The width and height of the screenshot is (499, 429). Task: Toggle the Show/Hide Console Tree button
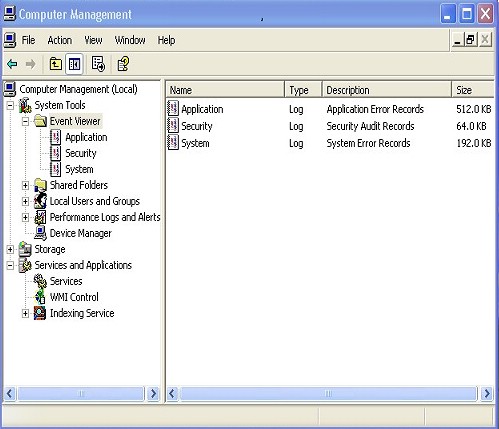[x=74, y=64]
